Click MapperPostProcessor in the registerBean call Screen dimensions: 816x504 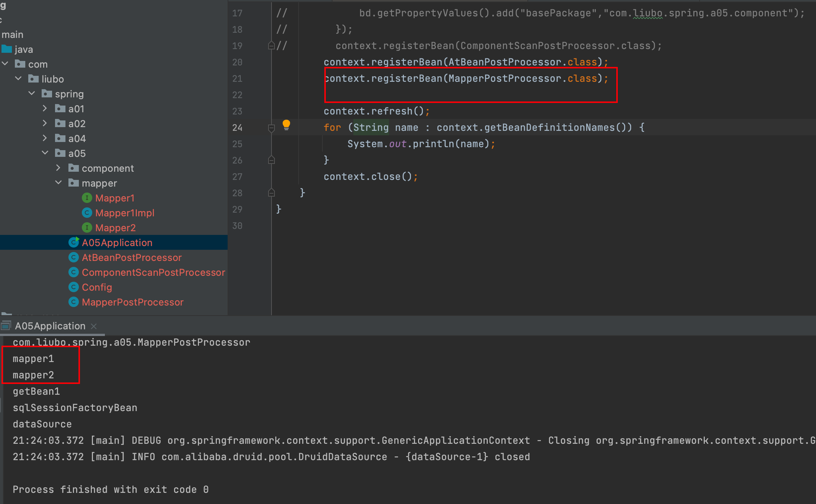[x=505, y=78]
